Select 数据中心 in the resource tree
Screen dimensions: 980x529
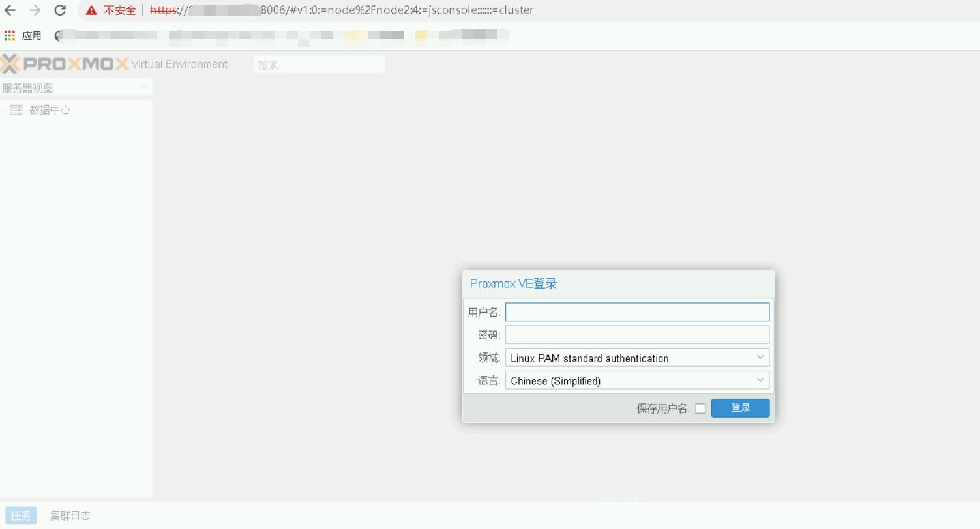[50, 110]
